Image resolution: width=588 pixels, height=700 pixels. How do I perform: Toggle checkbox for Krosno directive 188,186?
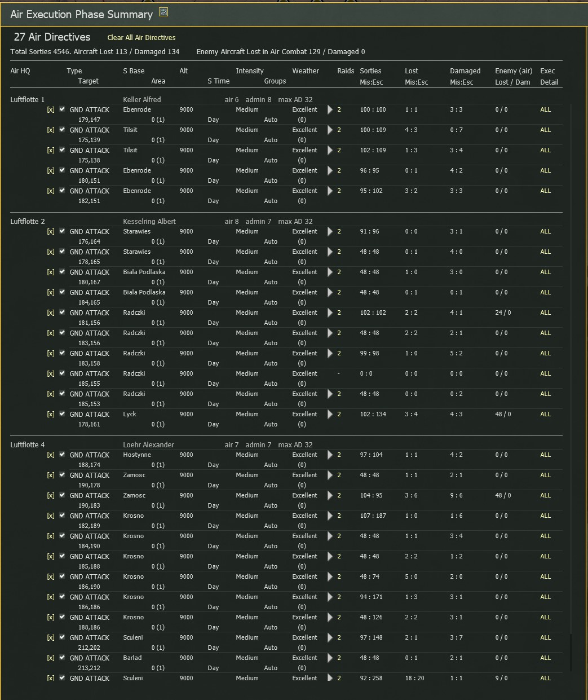pyautogui.click(x=62, y=617)
